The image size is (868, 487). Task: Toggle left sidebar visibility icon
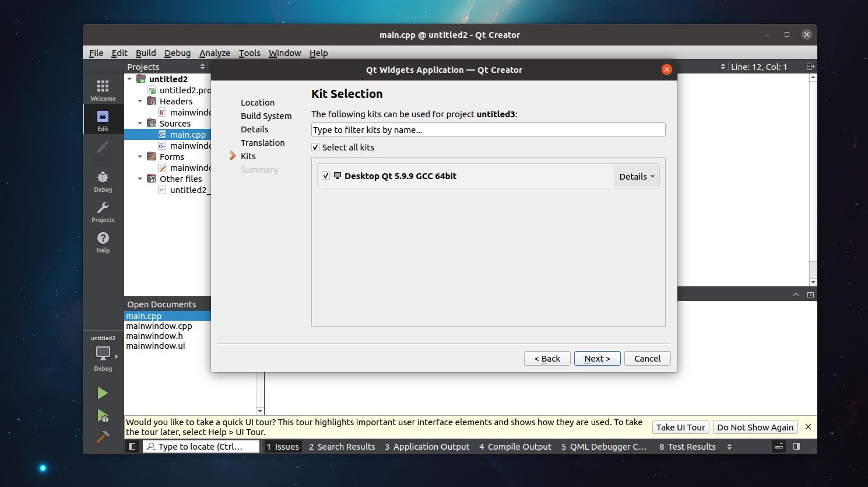click(132, 446)
